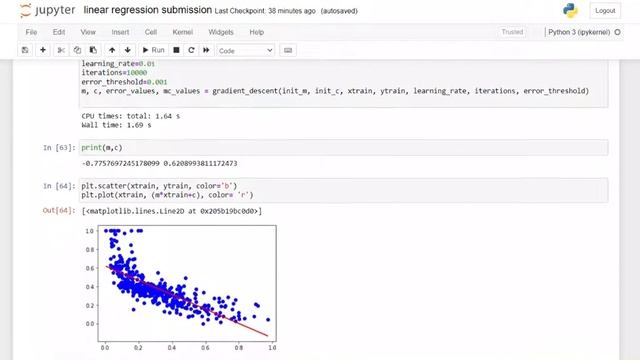The width and height of the screenshot is (640, 360).
Task: Click the gradient_descent call line
Action: click(x=335, y=91)
